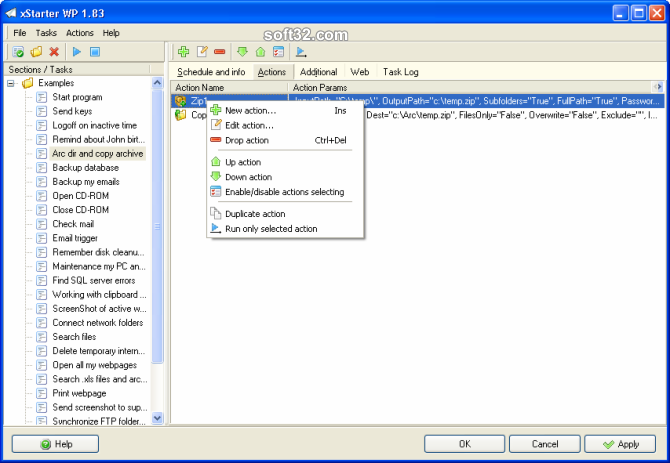
Task: Click the task list vertical scrollbar thumb
Action: (x=157, y=226)
